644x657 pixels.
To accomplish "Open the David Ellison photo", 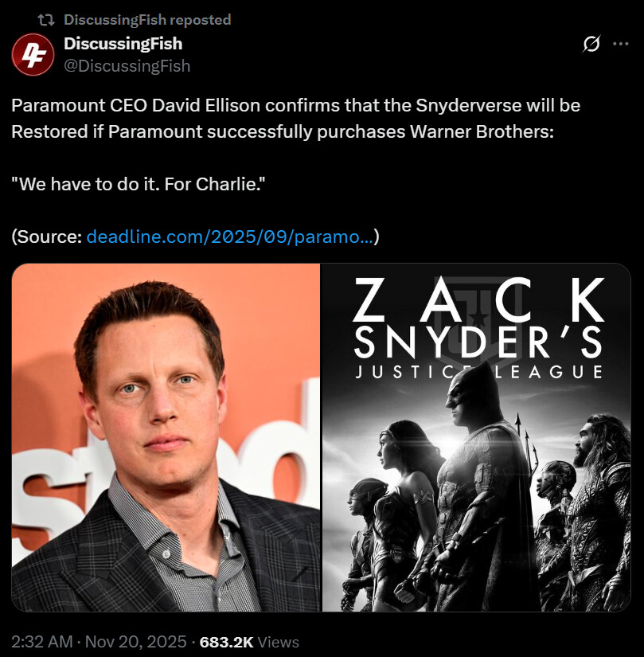I will pos(166,437).
